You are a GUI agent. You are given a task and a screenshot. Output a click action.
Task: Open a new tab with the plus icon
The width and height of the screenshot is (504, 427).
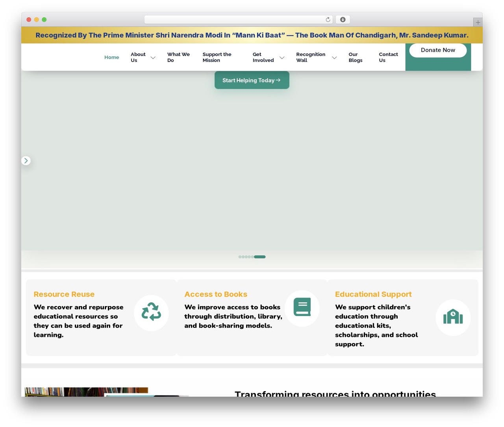click(x=478, y=22)
